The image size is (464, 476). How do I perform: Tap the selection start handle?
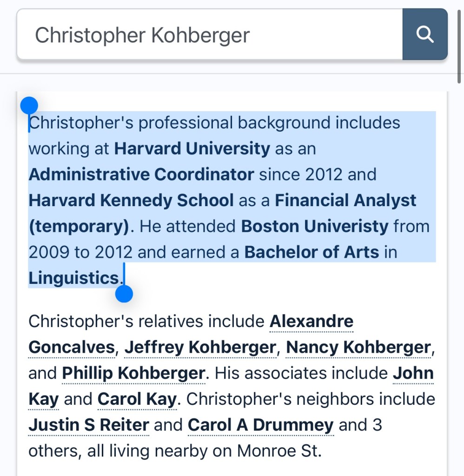29,106
